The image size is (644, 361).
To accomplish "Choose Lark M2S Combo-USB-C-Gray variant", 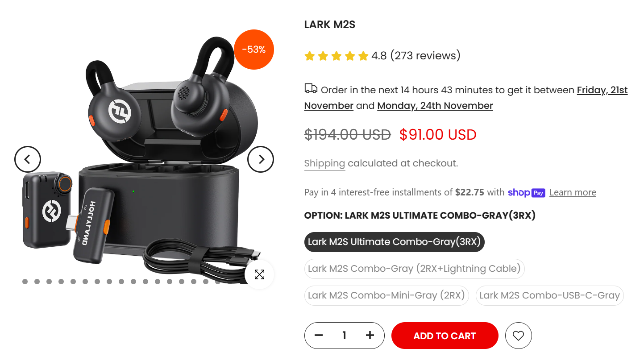I will (550, 295).
